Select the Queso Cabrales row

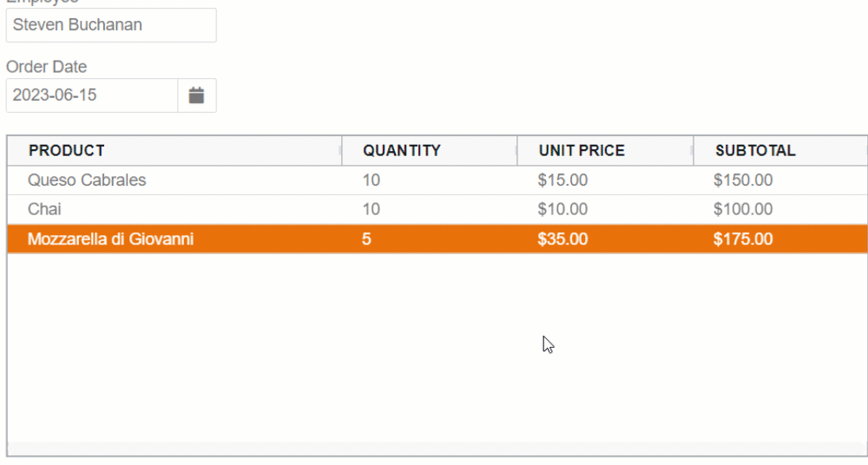tap(87, 180)
